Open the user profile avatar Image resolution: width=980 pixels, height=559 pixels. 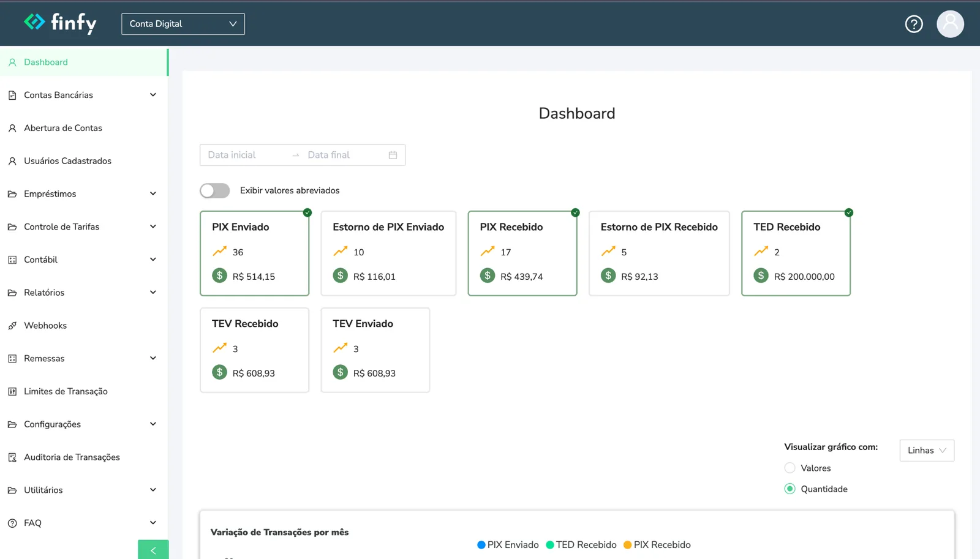950,24
